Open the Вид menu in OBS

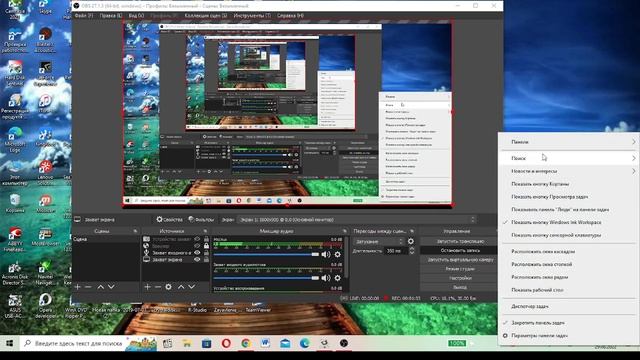[x=136, y=16]
